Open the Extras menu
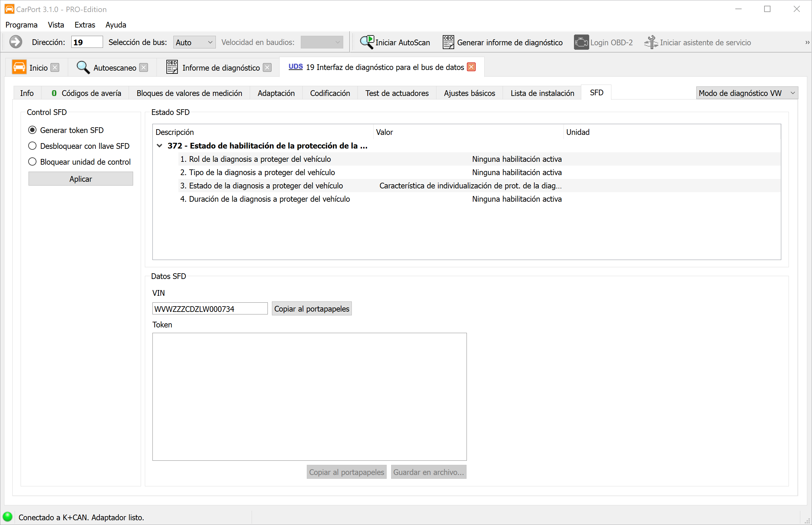 (85, 25)
